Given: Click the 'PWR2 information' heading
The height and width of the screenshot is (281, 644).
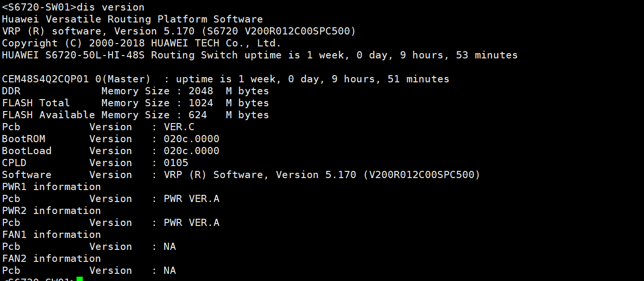Looking at the screenshot, I should point(51,211).
